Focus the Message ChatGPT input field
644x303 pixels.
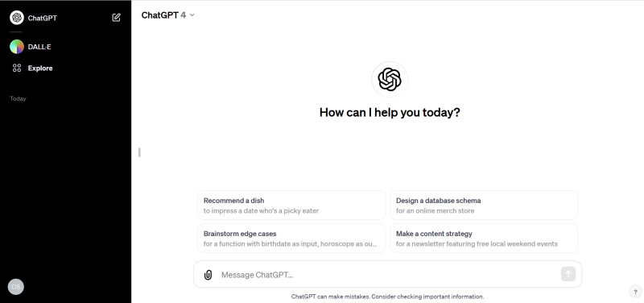pyautogui.click(x=387, y=275)
